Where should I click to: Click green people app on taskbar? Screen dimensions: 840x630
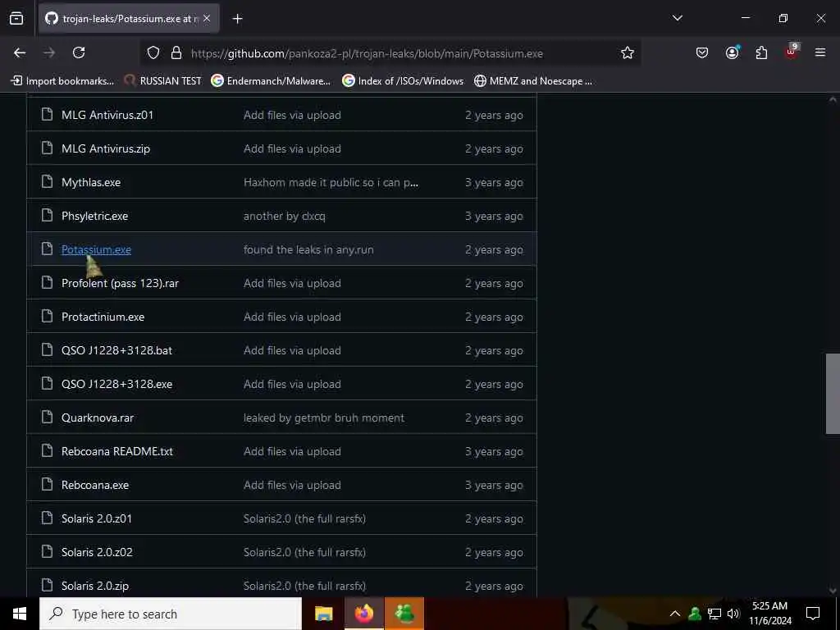click(x=404, y=614)
